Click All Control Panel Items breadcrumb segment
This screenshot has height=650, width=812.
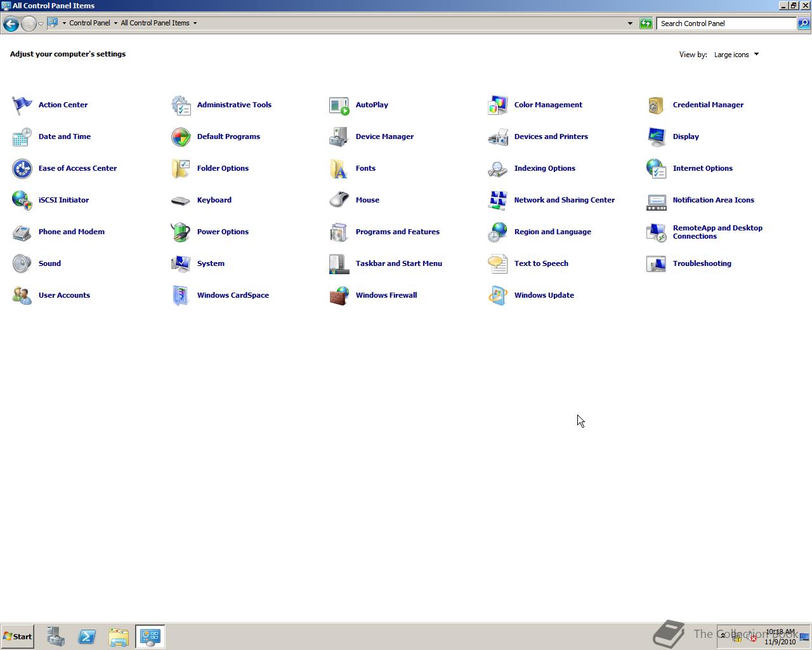pyautogui.click(x=155, y=23)
